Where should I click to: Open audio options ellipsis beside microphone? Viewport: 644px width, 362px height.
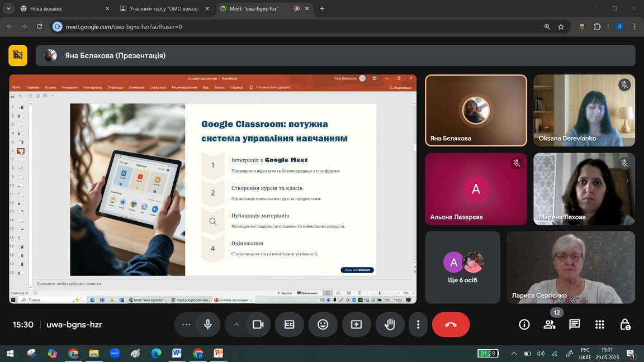[186, 324]
